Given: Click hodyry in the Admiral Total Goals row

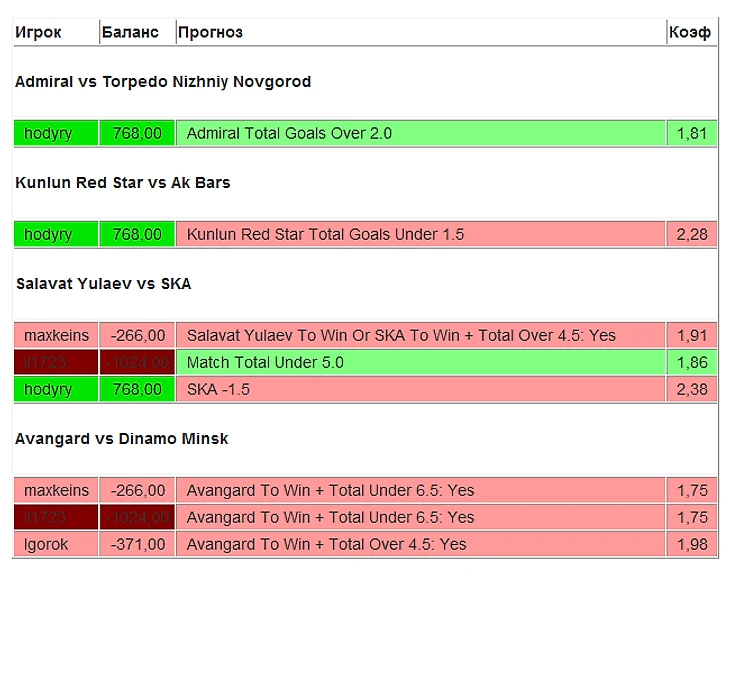Looking at the screenshot, I should coord(56,133).
